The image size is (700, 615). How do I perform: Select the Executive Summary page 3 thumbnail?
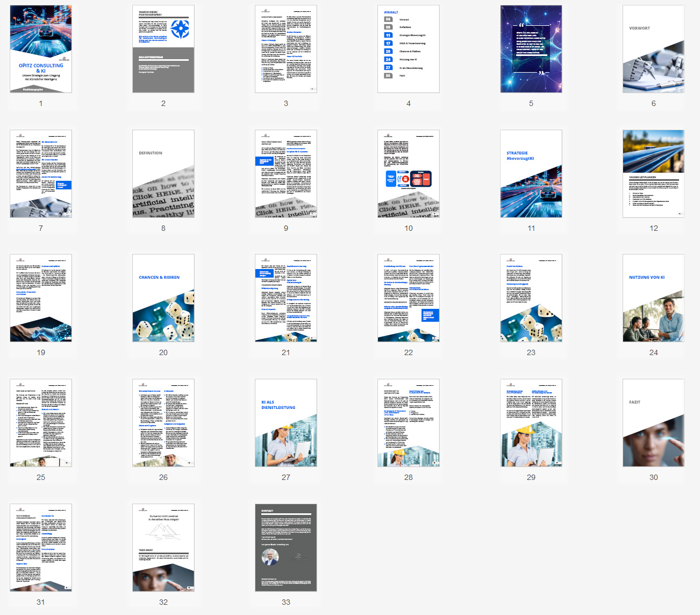(x=286, y=49)
